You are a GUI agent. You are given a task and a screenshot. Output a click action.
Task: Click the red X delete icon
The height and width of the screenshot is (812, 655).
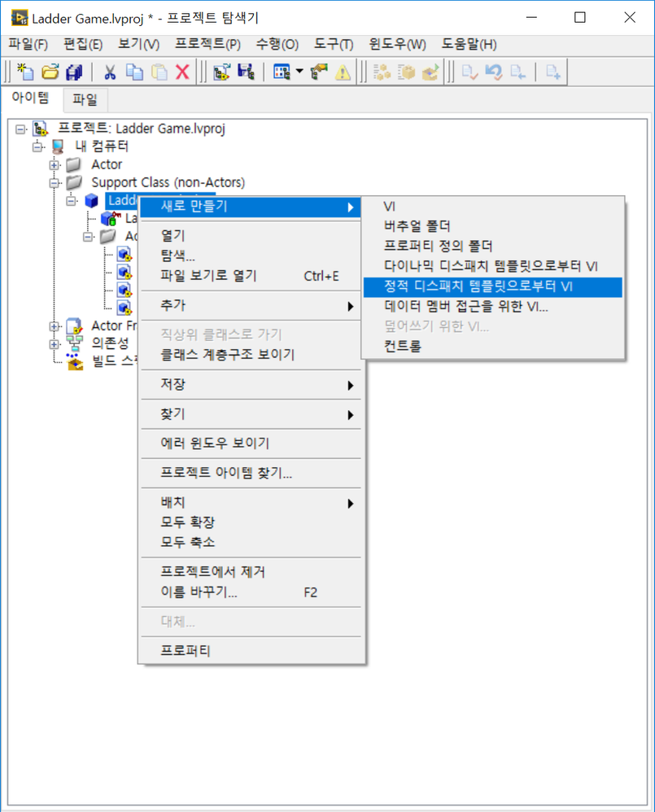tap(182, 72)
